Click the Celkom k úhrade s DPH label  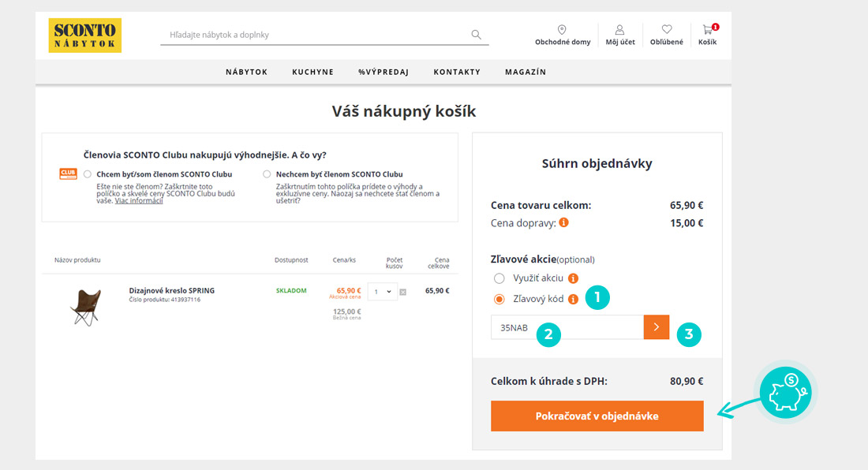tap(549, 381)
